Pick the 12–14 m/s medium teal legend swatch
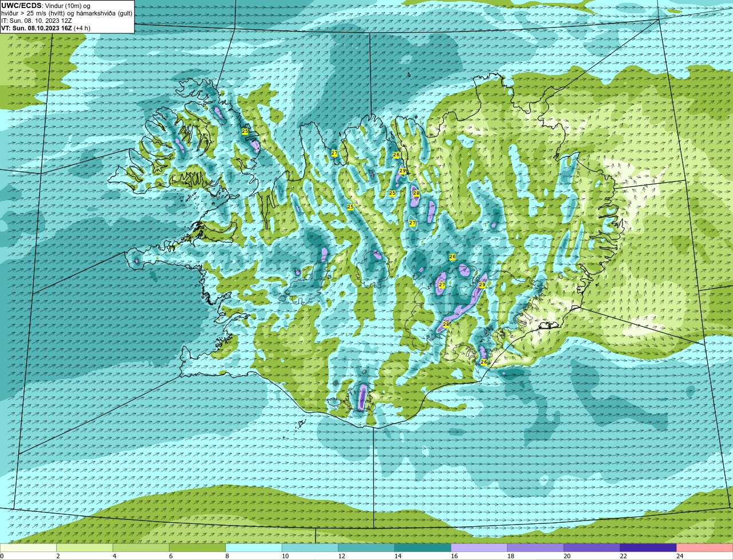The height and width of the screenshot is (560, 733). coord(366,548)
